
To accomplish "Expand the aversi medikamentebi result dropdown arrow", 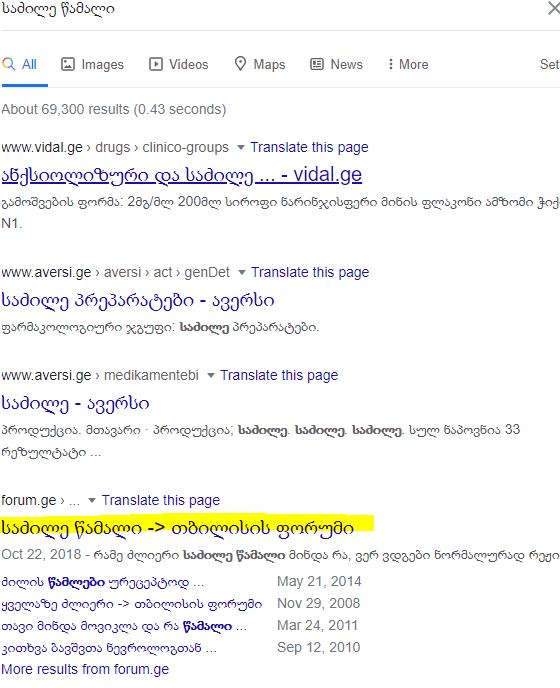I will 211,376.
